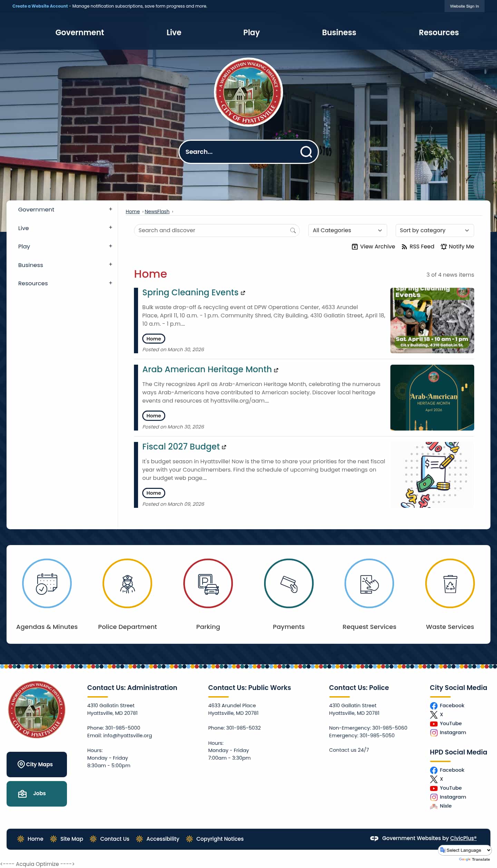Expand Business in the side menu
This screenshot has width=497, height=868.
coord(110,264)
